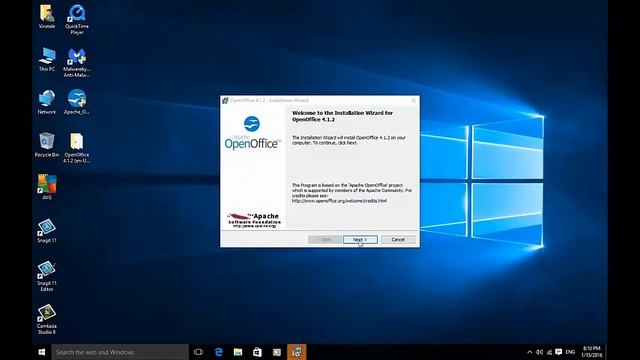Image resolution: width=640 pixels, height=360 pixels.
Task: Click the Search the web and Windows box
Action: (120, 352)
